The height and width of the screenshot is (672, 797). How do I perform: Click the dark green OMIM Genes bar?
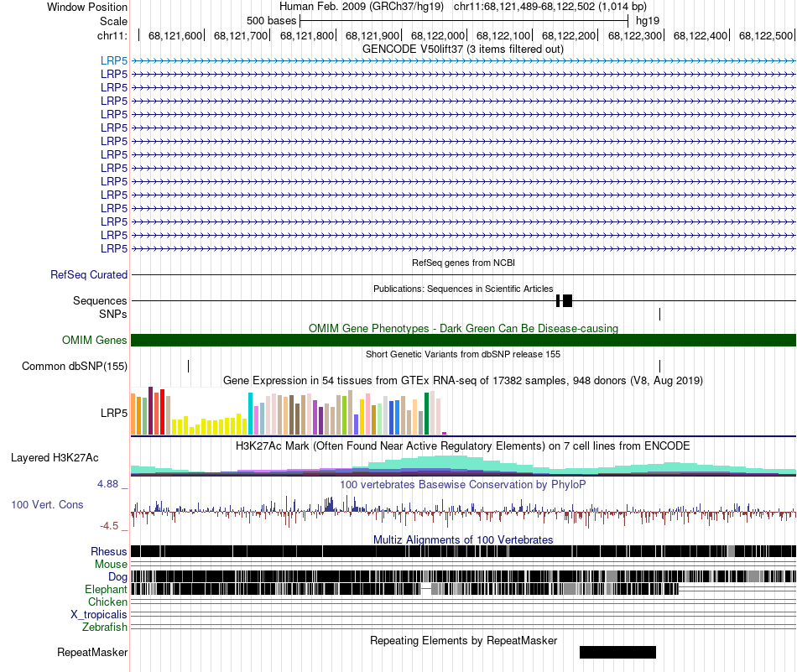click(x=463, y=340)
